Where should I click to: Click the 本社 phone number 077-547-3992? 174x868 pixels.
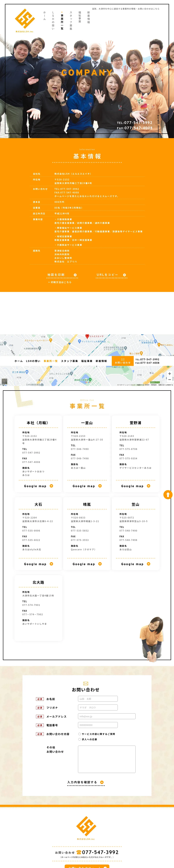[x=31, y=453]
